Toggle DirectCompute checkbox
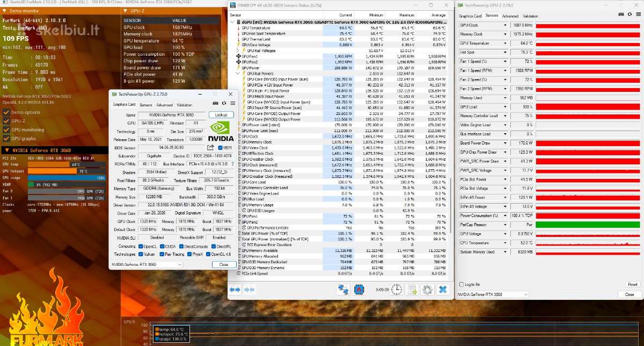This screenshot has width=644, height=346. [182, 246]
